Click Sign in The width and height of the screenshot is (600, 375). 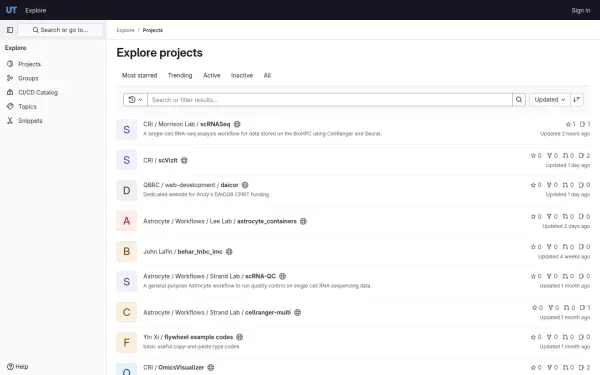580,10
